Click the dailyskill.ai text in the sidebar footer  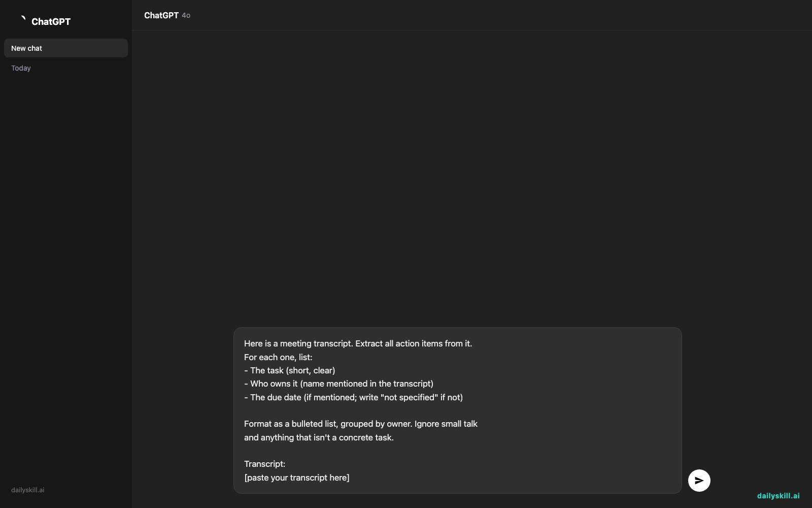pos(28,490)
